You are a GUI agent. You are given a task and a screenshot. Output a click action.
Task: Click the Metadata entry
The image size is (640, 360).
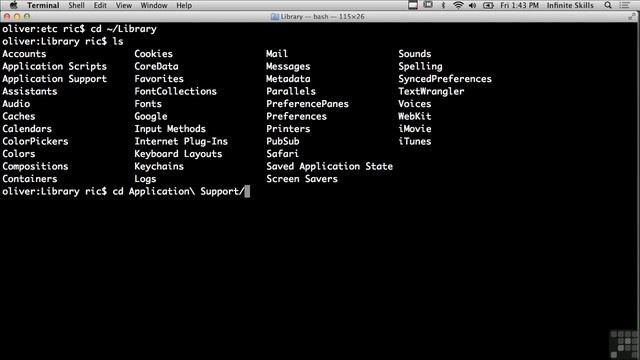coord(288,79)
